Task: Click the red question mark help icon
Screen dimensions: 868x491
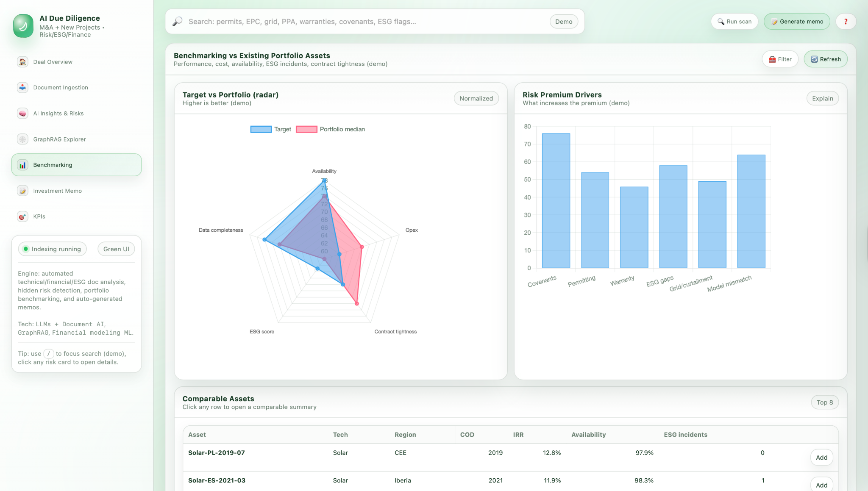Action: [x=846, y=22]
